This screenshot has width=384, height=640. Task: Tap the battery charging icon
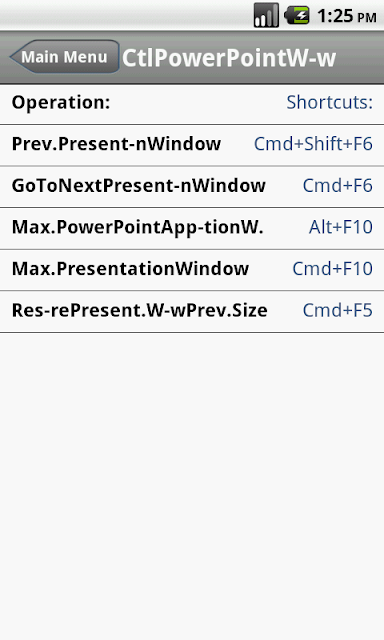(297, 15)
